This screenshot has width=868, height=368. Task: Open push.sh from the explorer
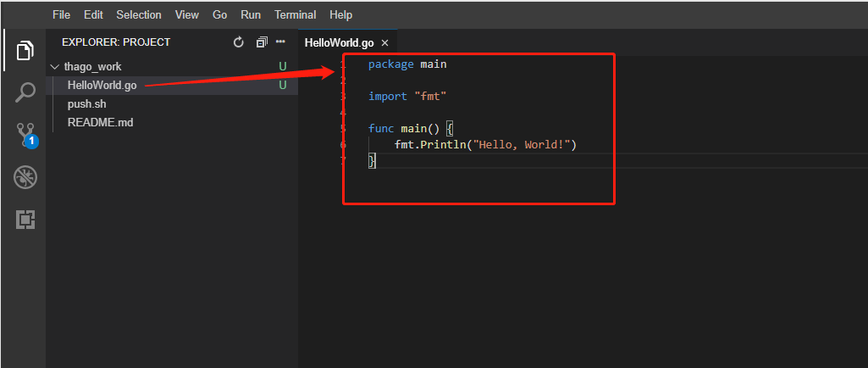[x=172, y=103]
